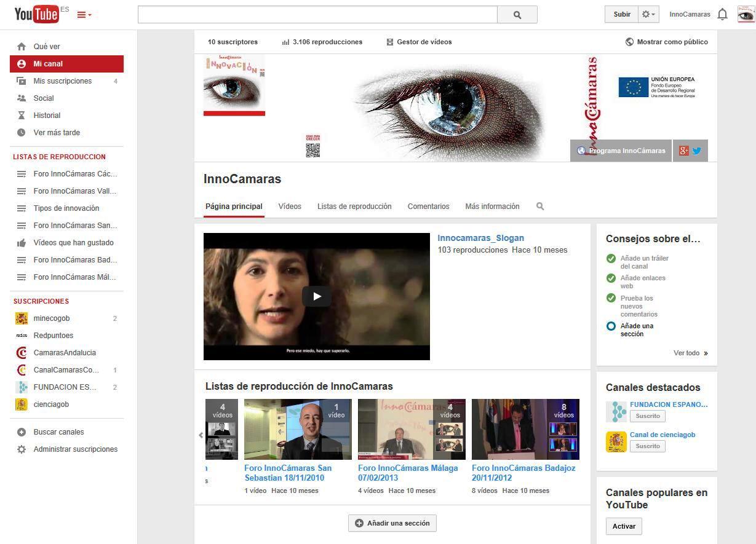The height and width of the screenshot is (544, 756).
Task: Select Mi canal in sidebar
Action: [66, 64]
